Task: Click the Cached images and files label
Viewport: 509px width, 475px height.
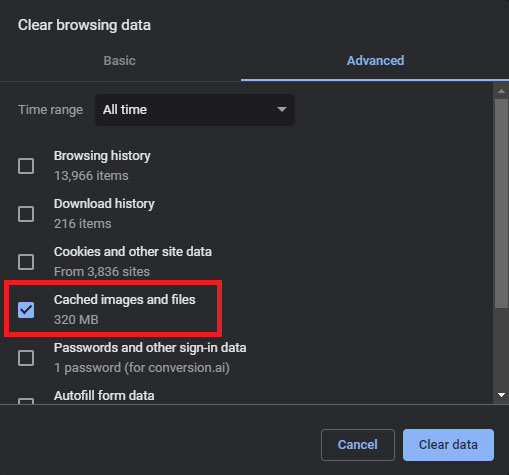Action: pos(124,300)
